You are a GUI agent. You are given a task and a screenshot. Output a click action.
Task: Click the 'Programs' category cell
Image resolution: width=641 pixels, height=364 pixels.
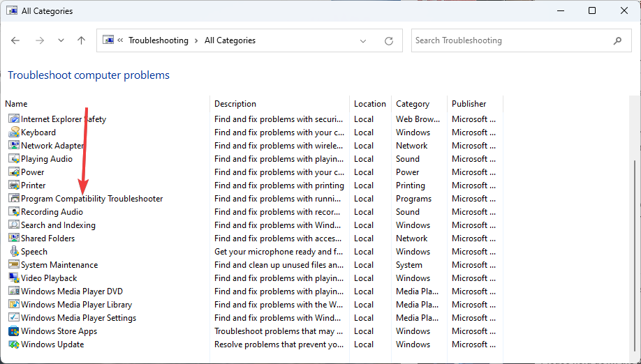tap(413, 199)
